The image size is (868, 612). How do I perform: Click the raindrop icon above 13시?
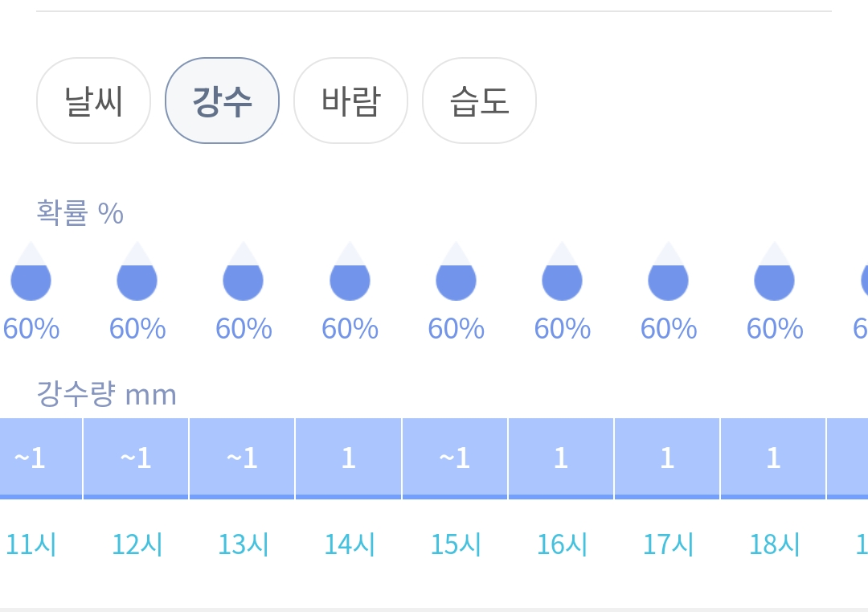(243, 273)
